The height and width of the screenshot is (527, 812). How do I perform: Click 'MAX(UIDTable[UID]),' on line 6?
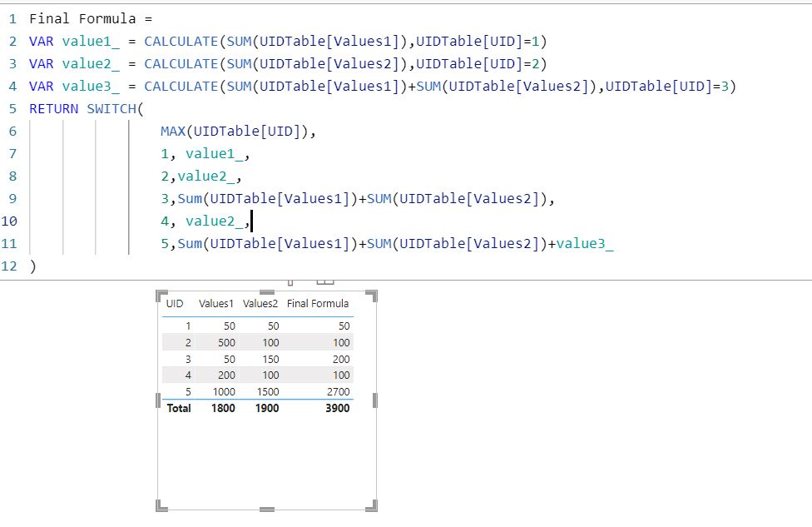point(238,131)
